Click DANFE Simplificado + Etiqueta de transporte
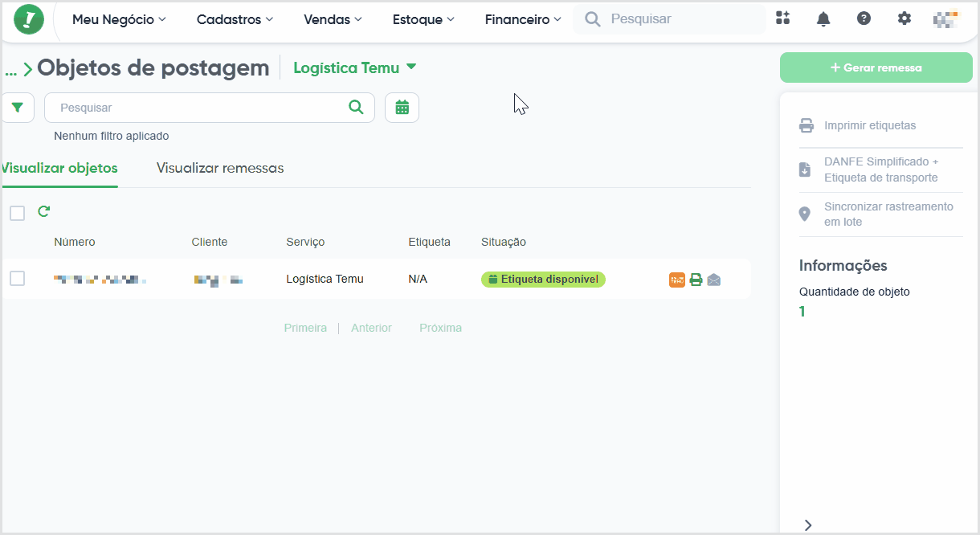The image size is (980, 535). [x=881, y=169]
